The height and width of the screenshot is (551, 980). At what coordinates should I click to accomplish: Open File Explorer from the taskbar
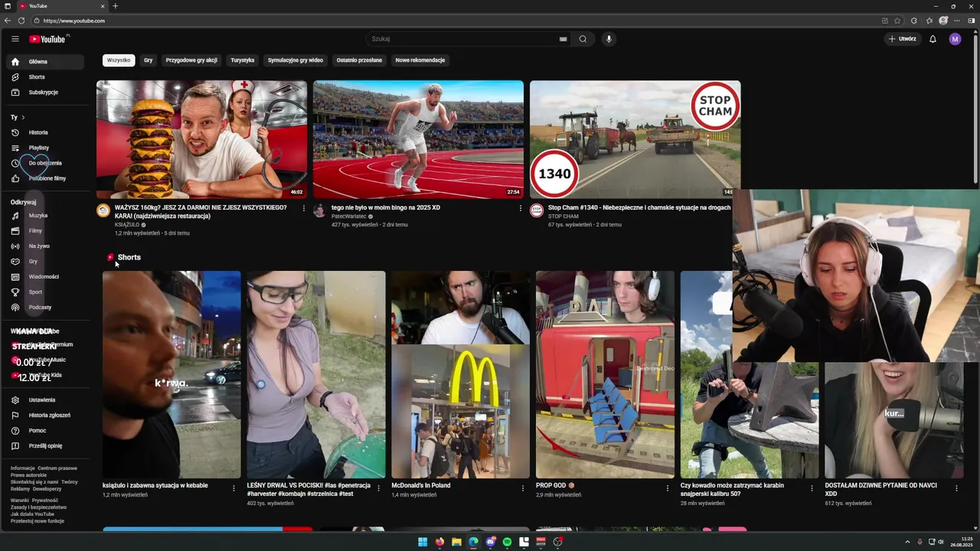click(x=456, y=542)
